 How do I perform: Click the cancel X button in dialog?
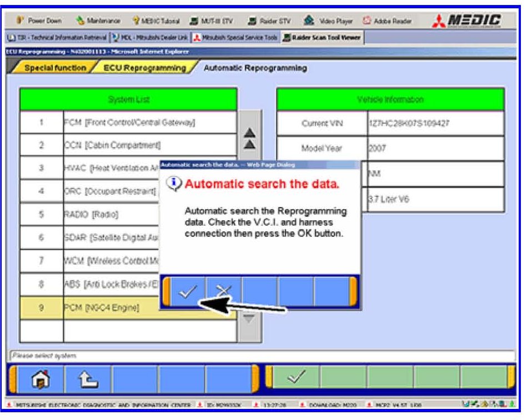(223, 290)
